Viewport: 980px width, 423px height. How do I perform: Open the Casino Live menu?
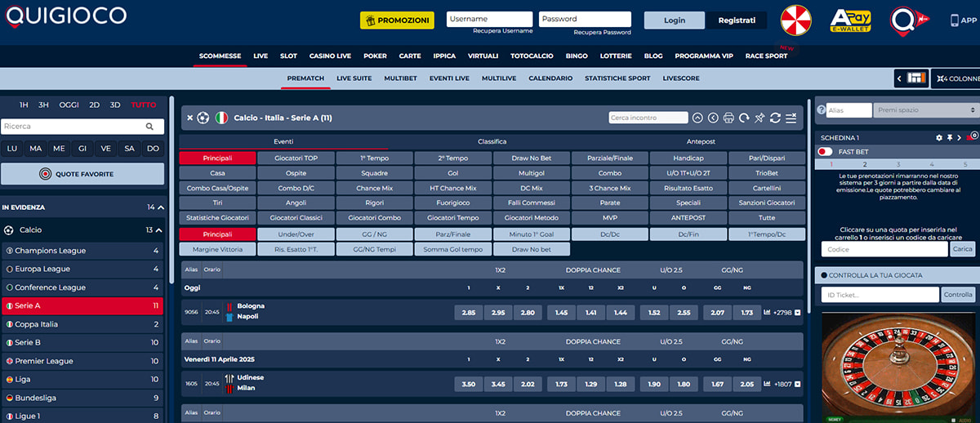[x=330, y=56]
